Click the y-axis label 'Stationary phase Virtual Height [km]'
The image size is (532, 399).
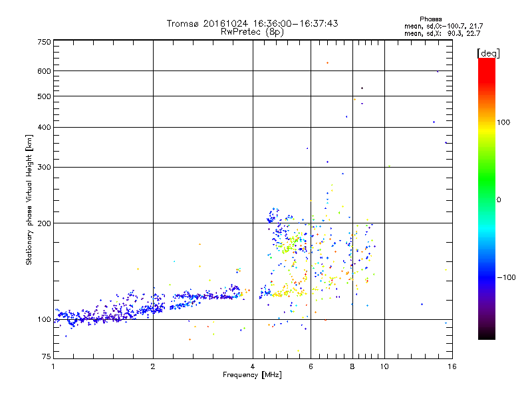[29, 199]
